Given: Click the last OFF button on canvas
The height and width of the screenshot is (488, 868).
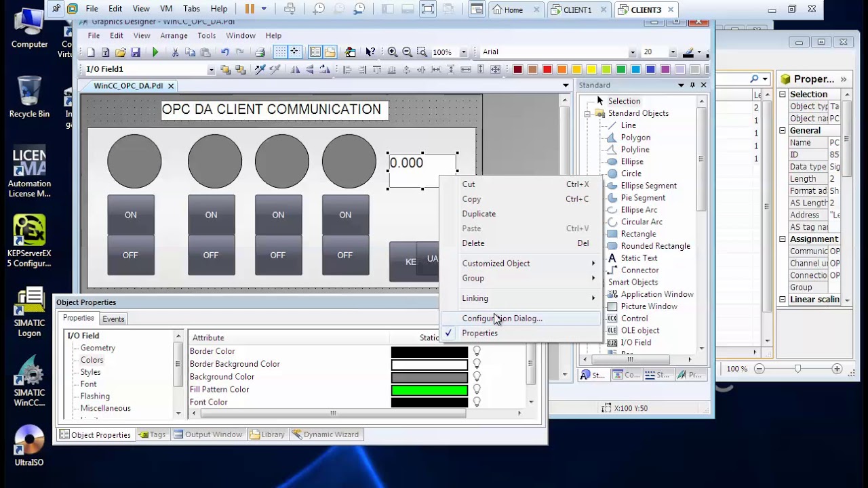Looking at the screenshot, I should pyautogui.click(x=345, y=256).
